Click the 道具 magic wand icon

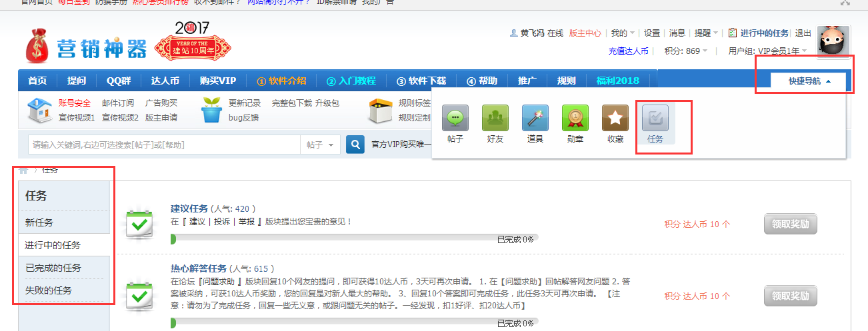tap(535, 119)
